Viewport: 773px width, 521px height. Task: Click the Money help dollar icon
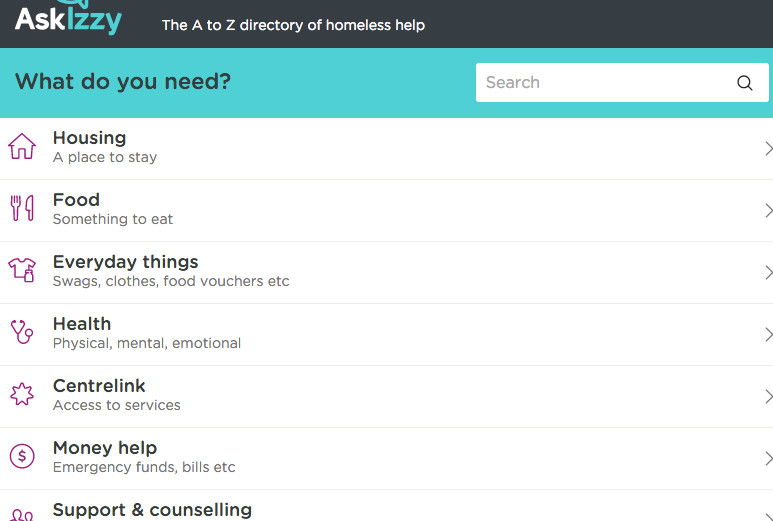[22, 456]
